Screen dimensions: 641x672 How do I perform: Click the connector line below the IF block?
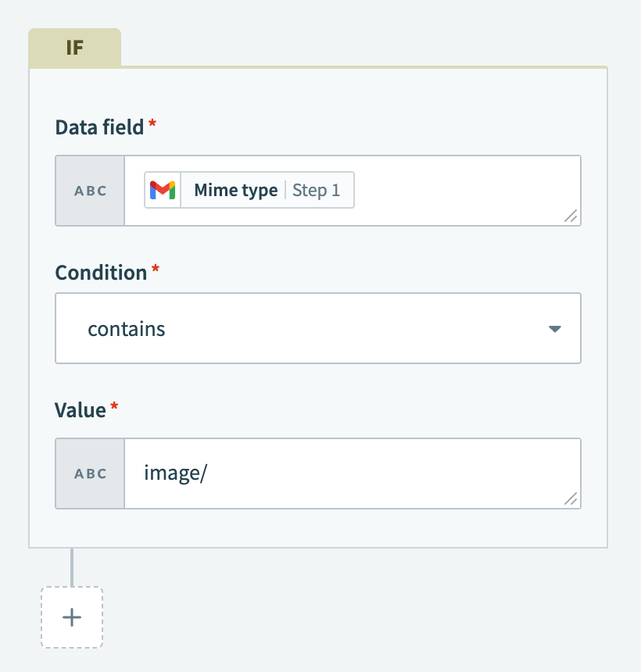pyautogui.click(x=72, y=567)
